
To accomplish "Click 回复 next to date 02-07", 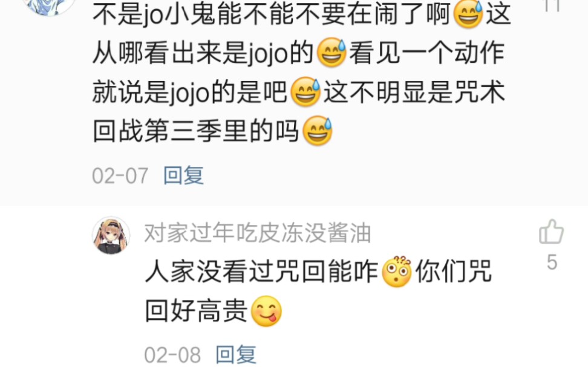I will click(x=184, y=175).
